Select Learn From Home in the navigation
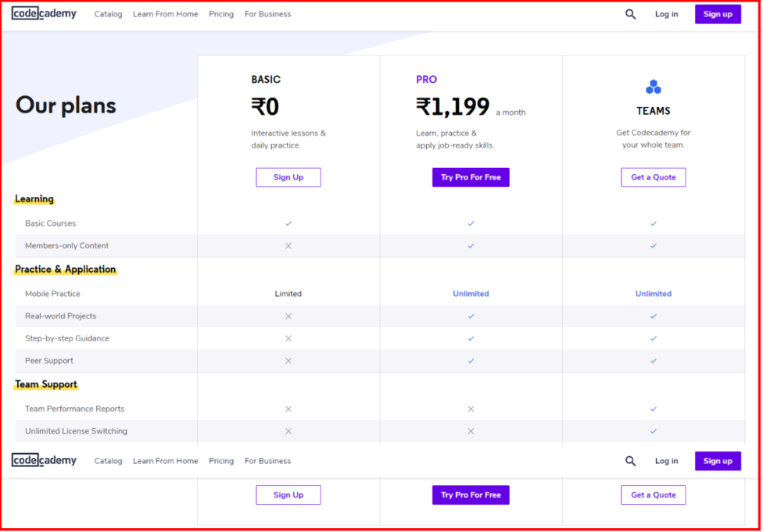 point(165,14)
